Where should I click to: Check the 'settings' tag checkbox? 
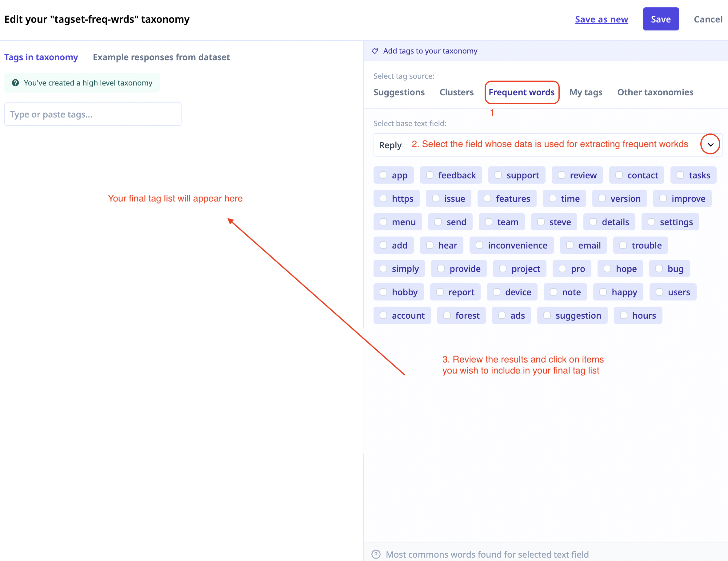click(x=651, y=222)
